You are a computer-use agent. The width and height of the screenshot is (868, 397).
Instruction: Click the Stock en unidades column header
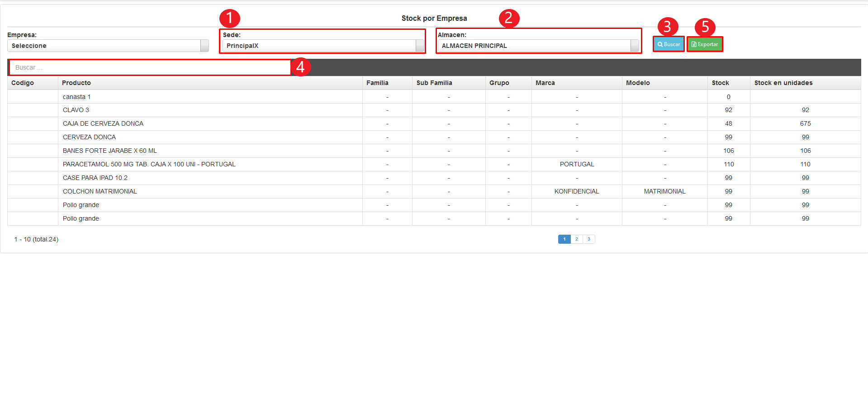coord(806,83)
